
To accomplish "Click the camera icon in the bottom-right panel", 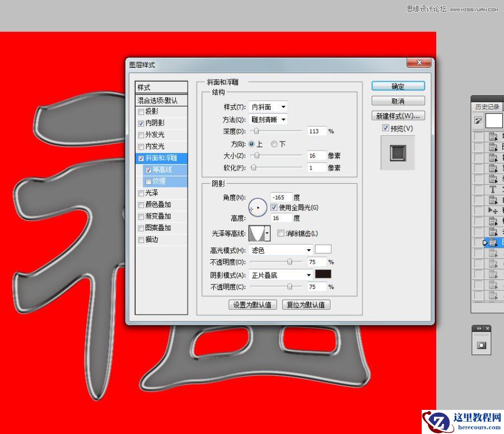I will click(x=482, y=345).
